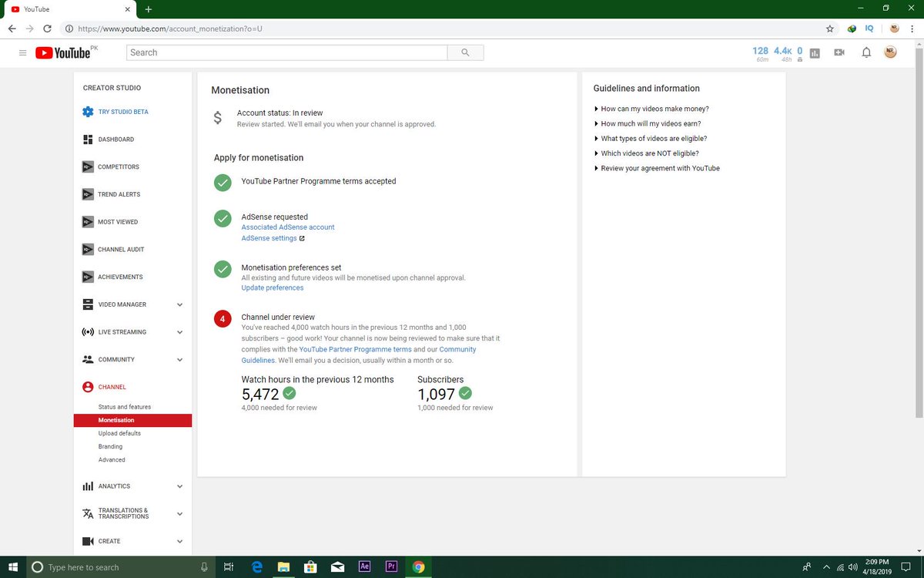Click the Update preferences link
Viewport: 924px width, 578px height.
(x=273, y=287)
